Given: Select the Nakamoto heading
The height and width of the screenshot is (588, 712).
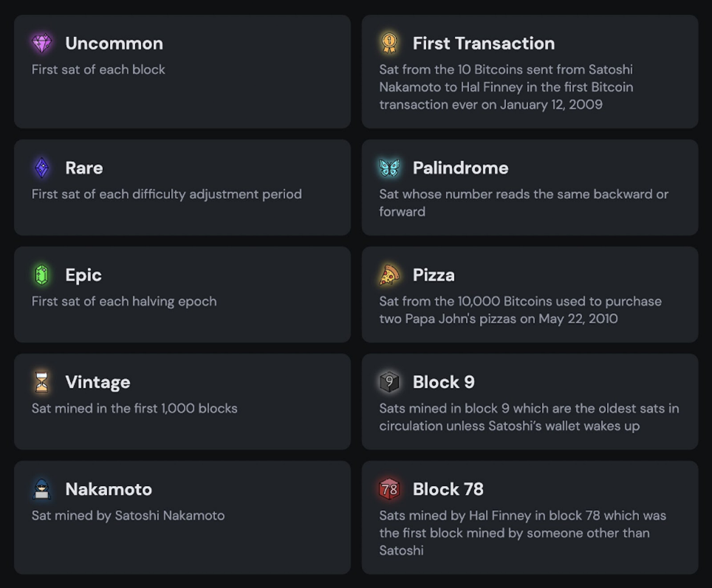Looking at the screenshot, I should pos(109,490).
